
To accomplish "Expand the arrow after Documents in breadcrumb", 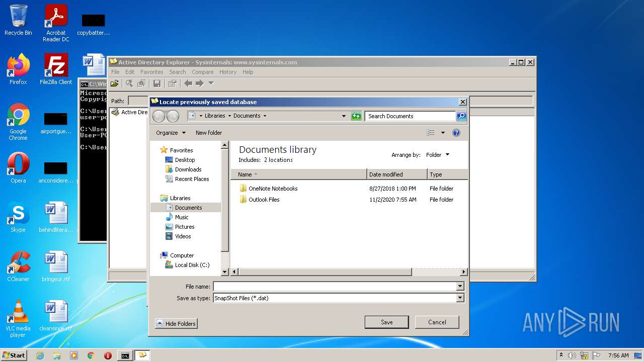I will [x=265, y=116].
